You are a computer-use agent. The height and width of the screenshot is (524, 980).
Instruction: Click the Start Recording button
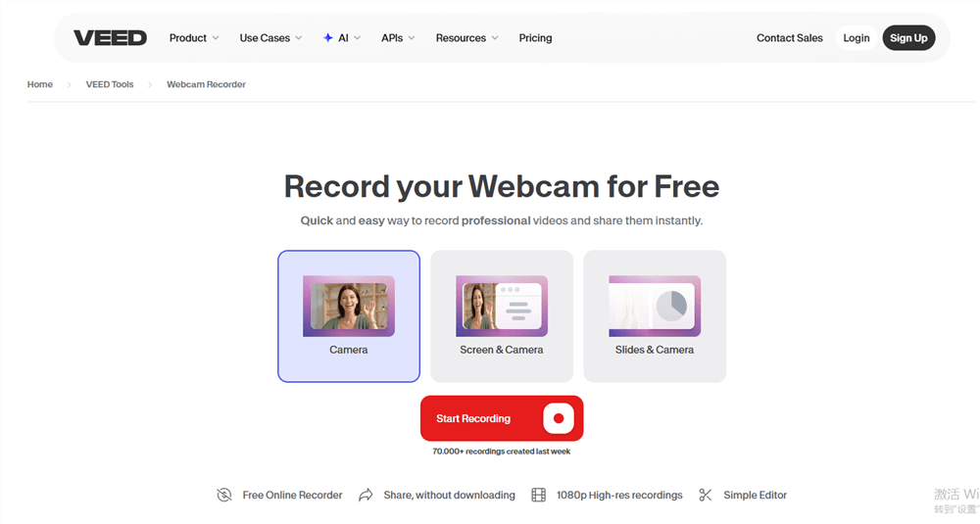point(502,418)
